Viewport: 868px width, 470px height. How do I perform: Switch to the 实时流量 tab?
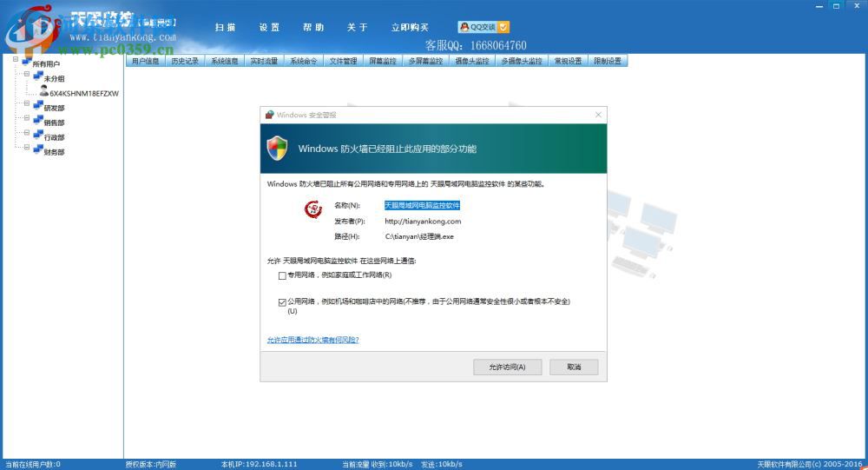(264, 61)
